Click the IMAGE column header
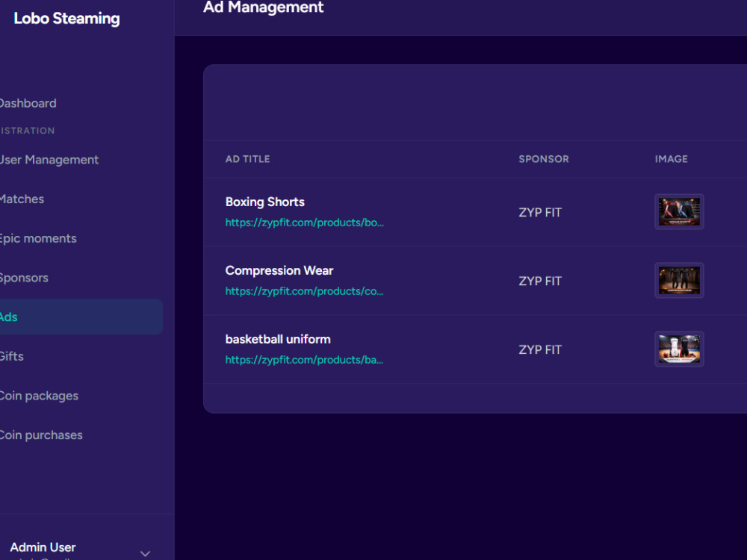Viewport: 747px width, 560px height. (672, 159)
